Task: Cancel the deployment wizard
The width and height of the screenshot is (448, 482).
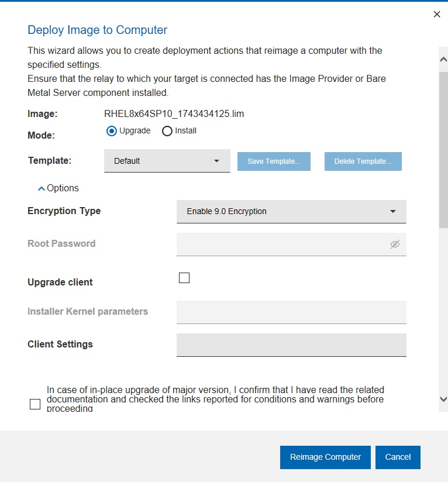Action: coord(398,457)
